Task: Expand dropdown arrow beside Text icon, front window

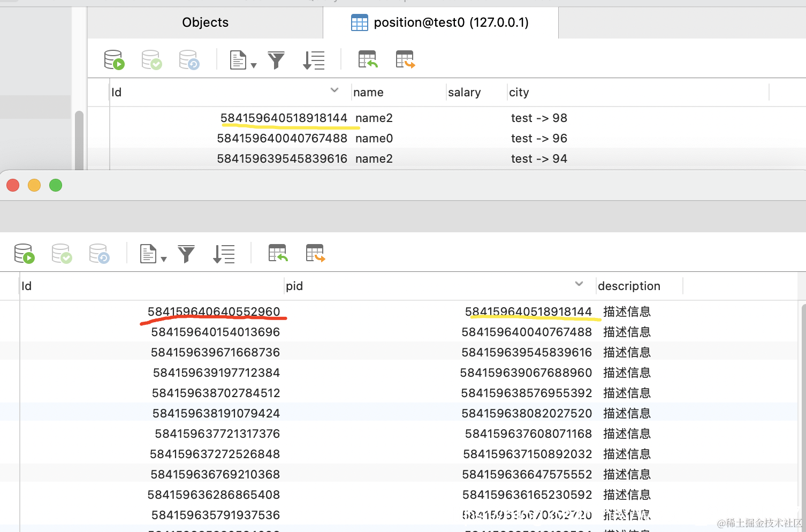Action: [164, 259]
